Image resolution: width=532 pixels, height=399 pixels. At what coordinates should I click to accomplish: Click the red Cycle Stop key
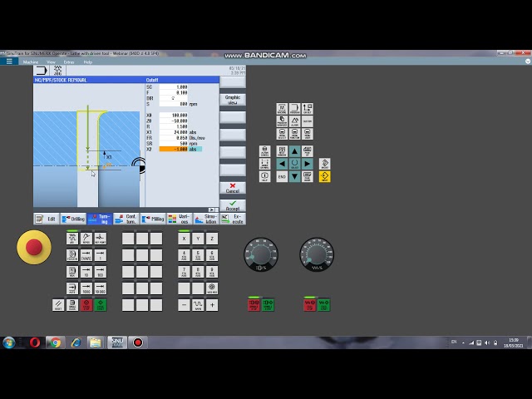point(86,305)
